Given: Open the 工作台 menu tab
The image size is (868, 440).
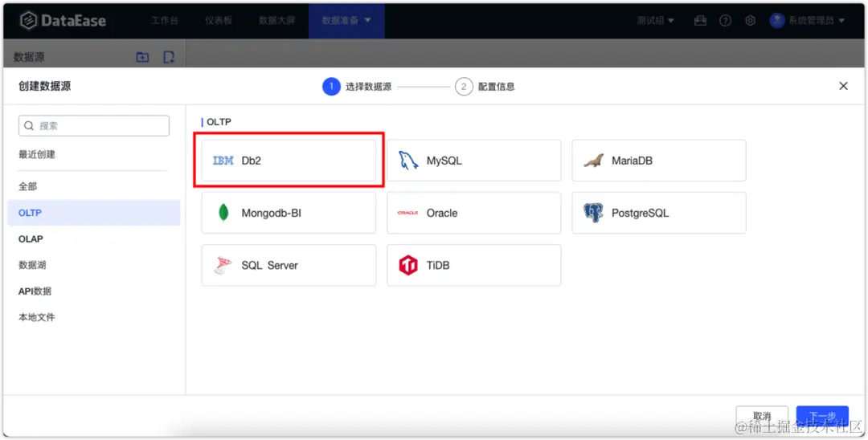Looking at the screenshot, I should click(165, 20).
